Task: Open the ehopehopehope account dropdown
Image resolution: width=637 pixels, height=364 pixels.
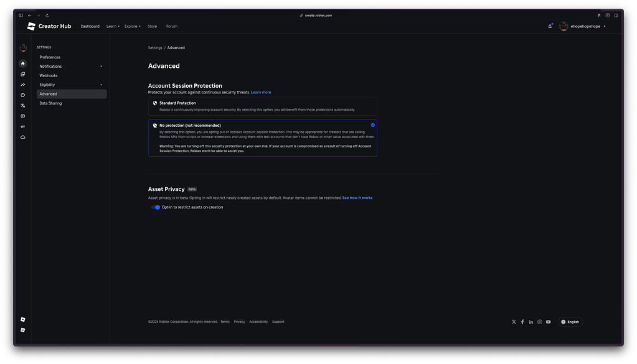Action: click(582, 26)
